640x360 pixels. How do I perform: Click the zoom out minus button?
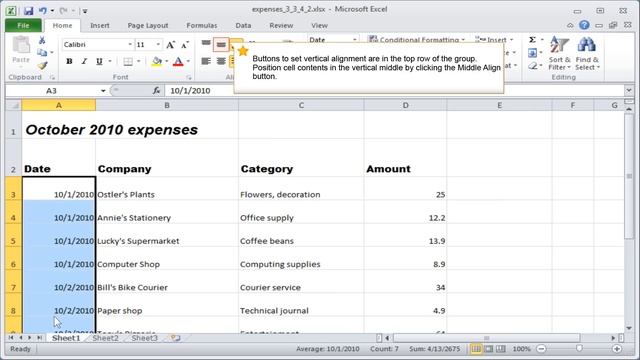[x=541, y=349]
